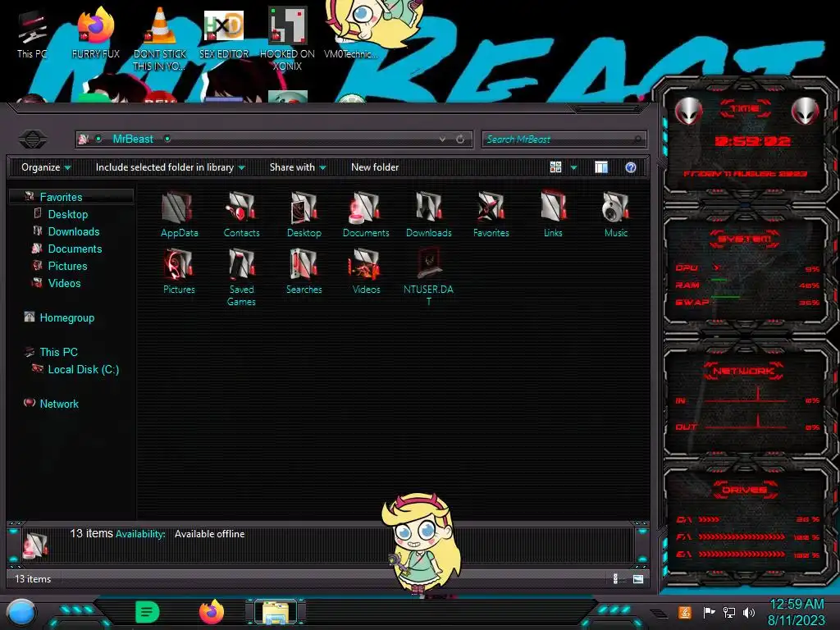Open the Contacts folder
The width and height of the screenshot is (840, 630).
pyautogui.click(x=241, y=215)
